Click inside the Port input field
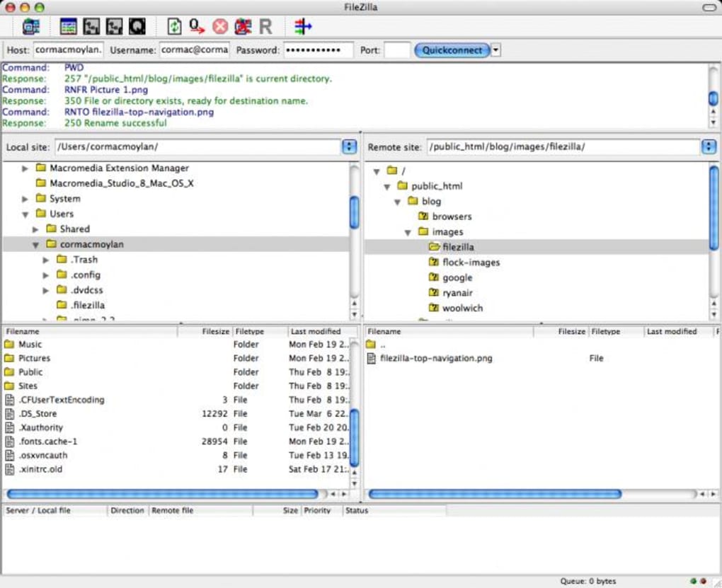 point(397,50)
